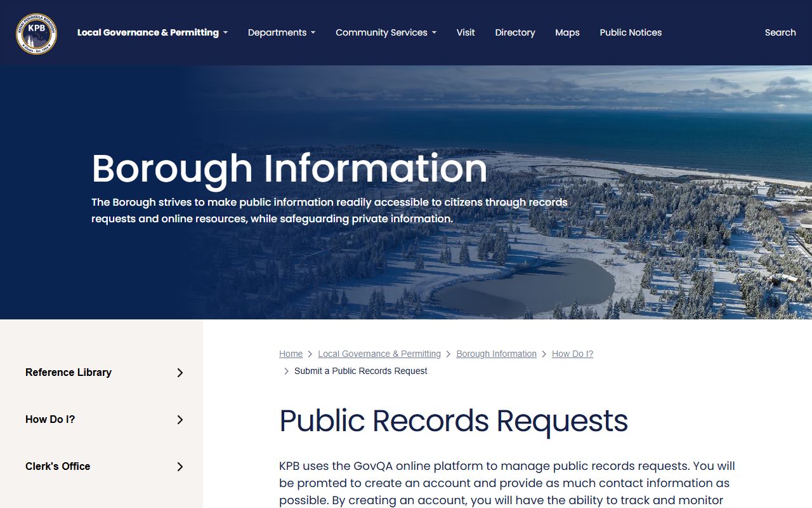Follow the Borough Information breadcrumb link

496,354
